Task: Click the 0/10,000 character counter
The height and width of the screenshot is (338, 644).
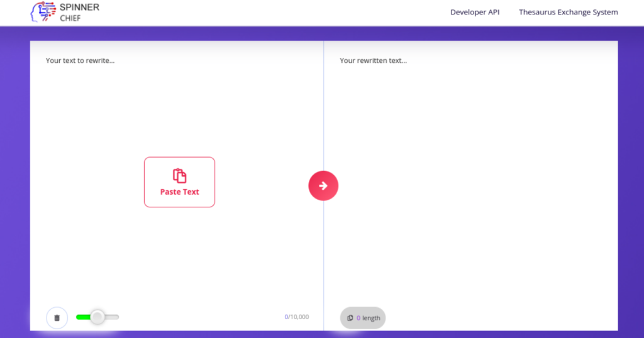Action: [x=296, y=317]
